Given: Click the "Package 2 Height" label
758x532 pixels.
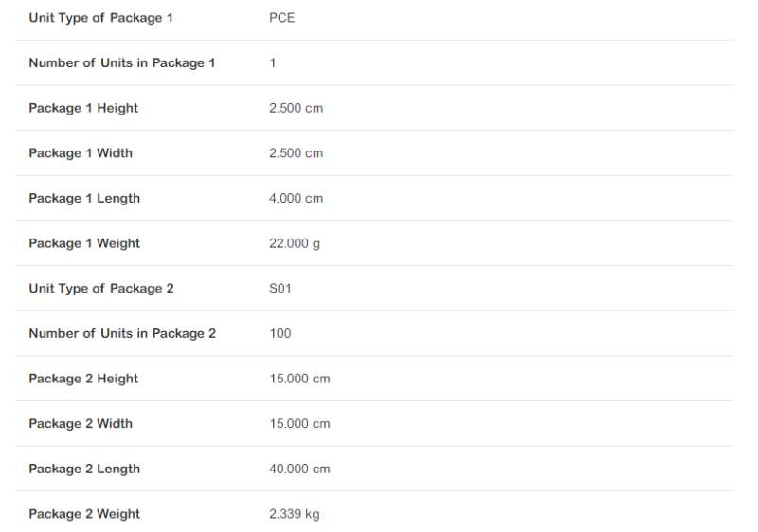Looking at the screenshot, I should 83,379.
